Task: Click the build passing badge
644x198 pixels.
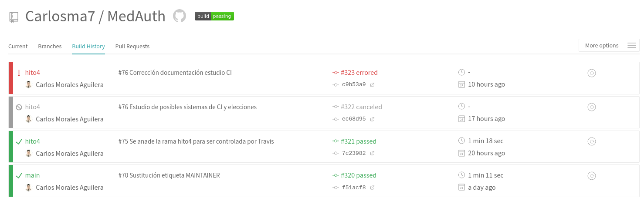Action: [214, 16]
